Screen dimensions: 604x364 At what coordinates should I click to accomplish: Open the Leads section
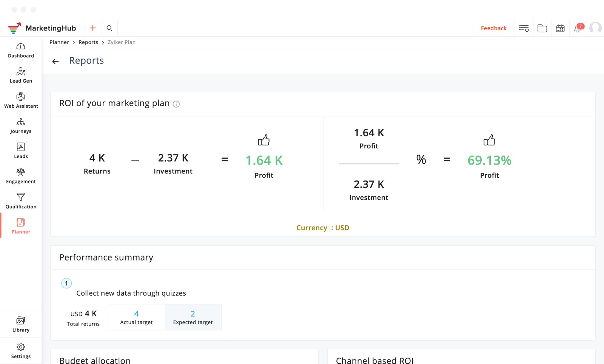click(x=21, y=151)
